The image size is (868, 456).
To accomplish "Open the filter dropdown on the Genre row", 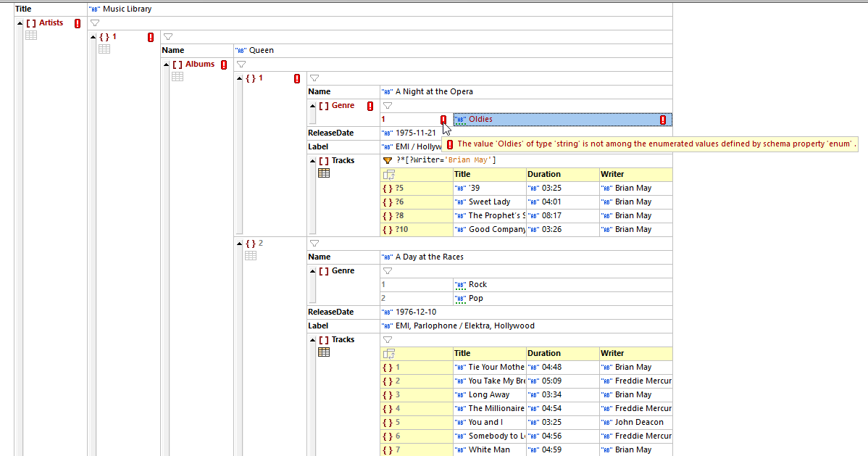I will pos(387,105).
